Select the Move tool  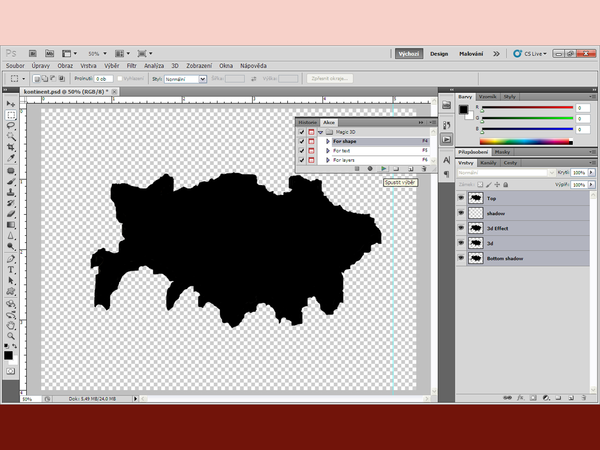point(11,103)
